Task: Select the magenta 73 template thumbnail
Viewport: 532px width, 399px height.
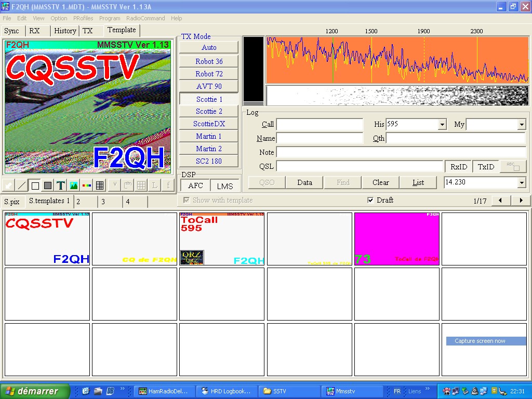Action: 396,238
